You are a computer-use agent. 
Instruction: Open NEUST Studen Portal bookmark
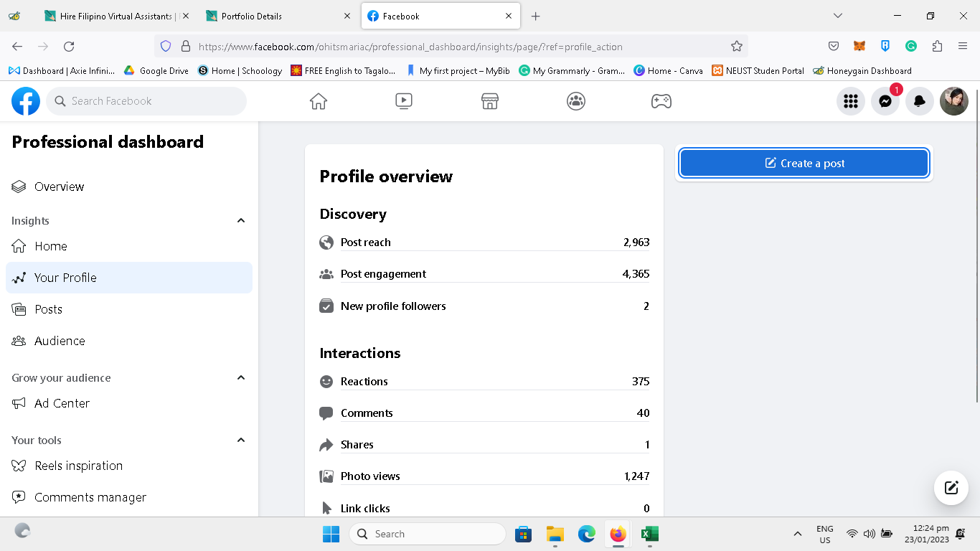(x=758, y=71)
